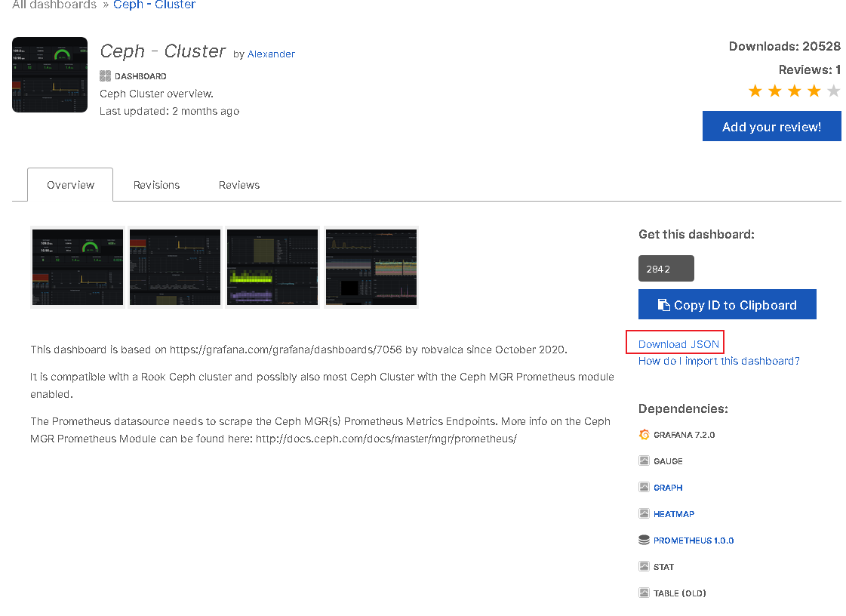Click the Heatmap panel dependency icon
The width and height of the screenshot is (846, 616).
644,513
